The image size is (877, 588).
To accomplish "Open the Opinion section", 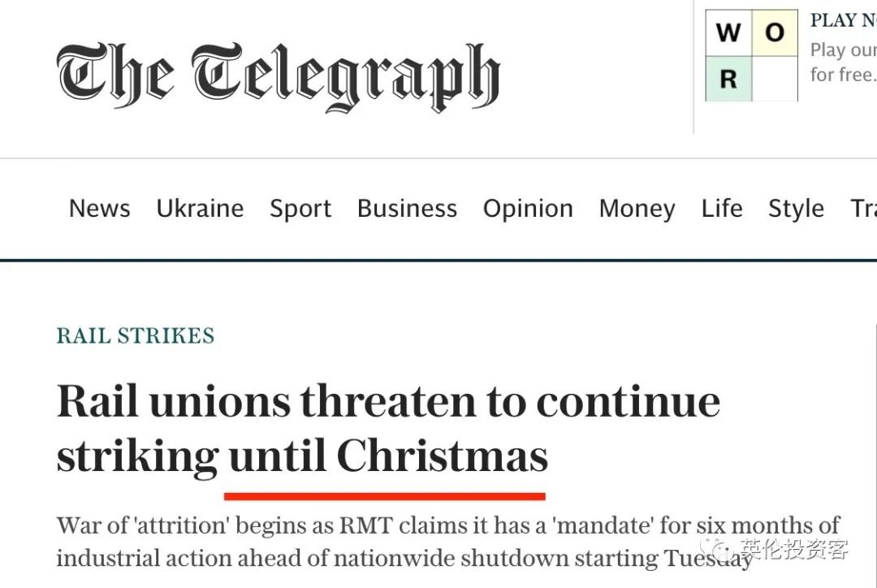I will coord(528,209).
